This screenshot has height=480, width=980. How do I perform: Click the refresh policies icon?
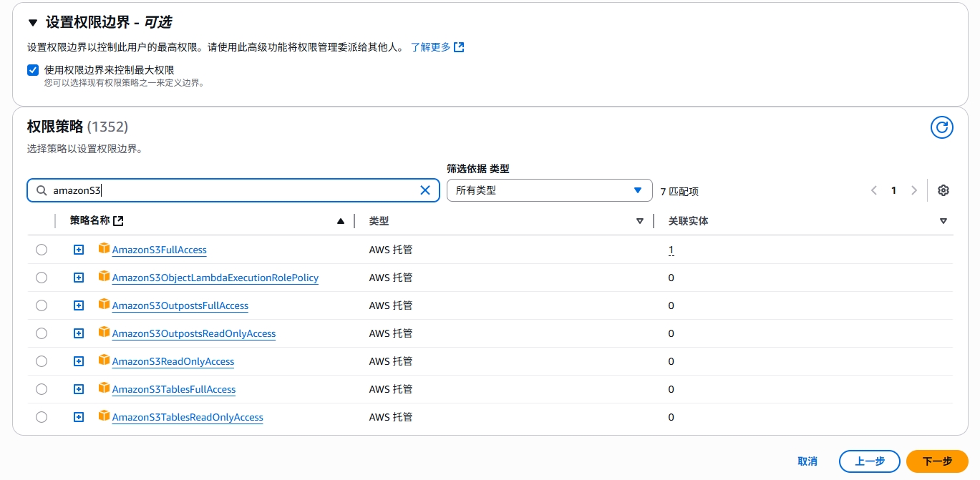pyautogui.click(x=942, y=128)
